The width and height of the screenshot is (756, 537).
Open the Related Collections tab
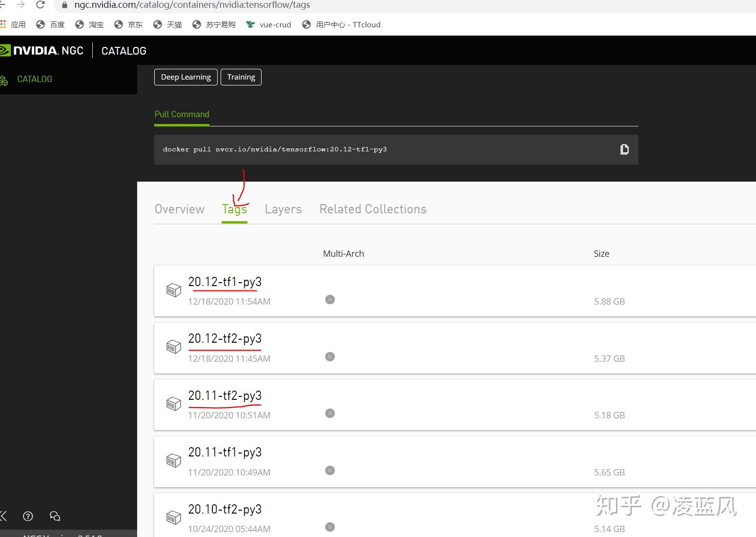point(372,209)
